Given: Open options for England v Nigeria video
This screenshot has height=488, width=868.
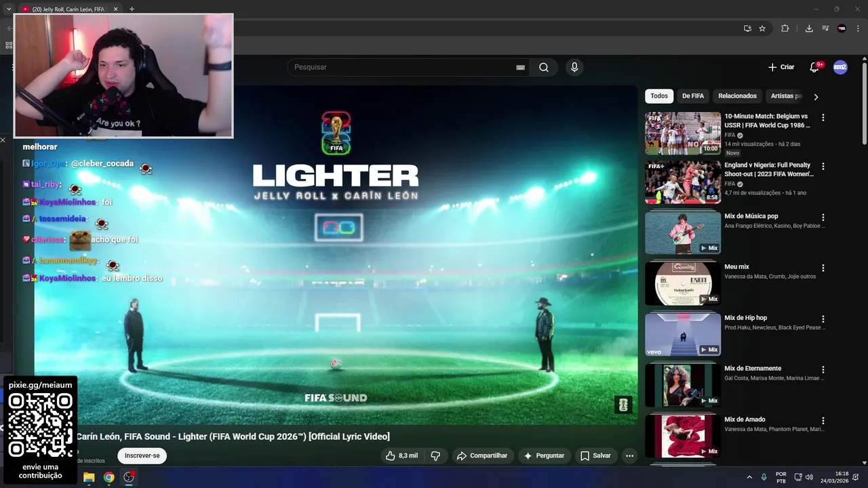Looking at the screenshot, I should click(x=823, y=166).
